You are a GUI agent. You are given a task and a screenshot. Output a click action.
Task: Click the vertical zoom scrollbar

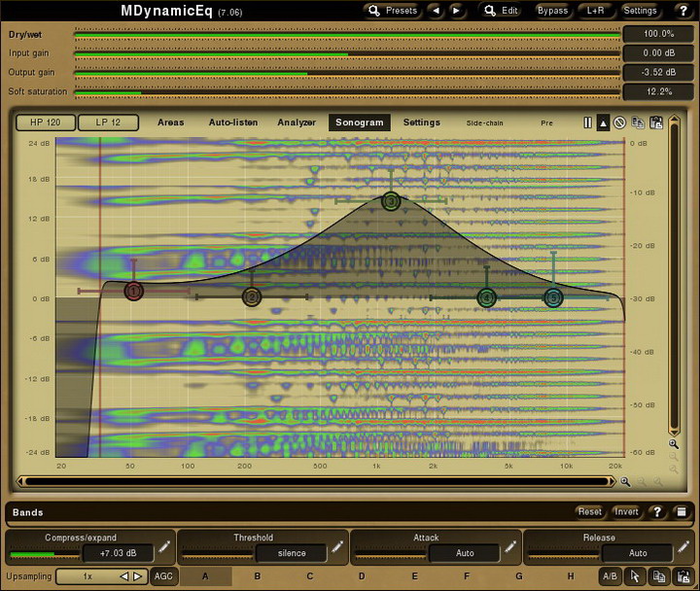coord(674,275)
